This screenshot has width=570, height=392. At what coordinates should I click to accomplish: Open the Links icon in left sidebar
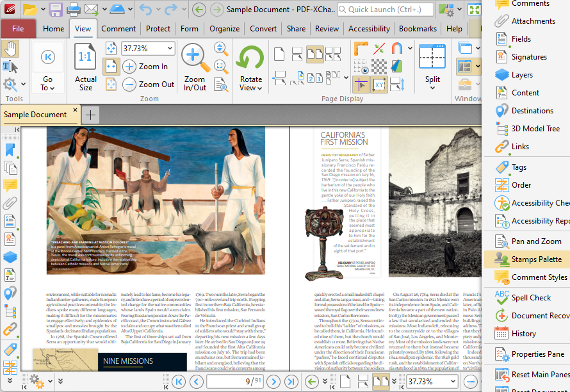pos(10,329)
